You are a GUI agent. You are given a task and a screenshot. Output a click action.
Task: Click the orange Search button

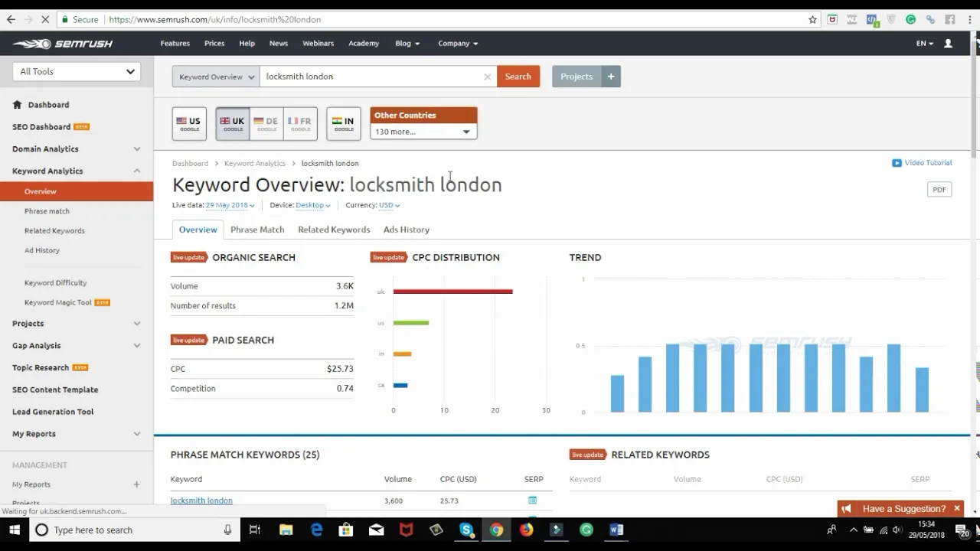click(x=518, y=77)
